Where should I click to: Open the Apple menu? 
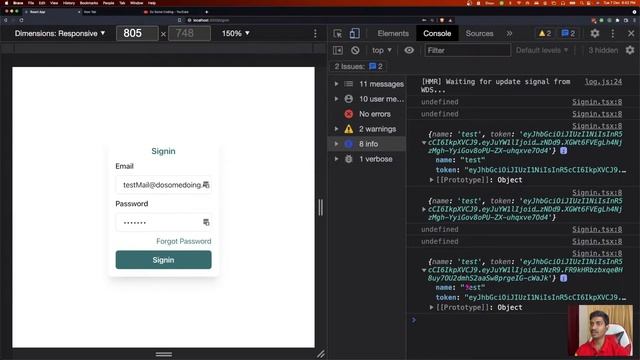tap(6, 3)
